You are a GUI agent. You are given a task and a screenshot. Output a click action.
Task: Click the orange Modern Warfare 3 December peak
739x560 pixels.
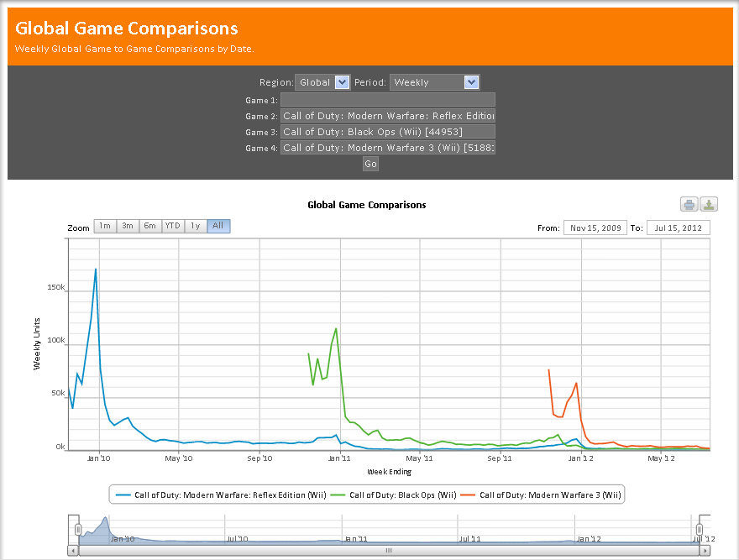[x=576, y=383]
